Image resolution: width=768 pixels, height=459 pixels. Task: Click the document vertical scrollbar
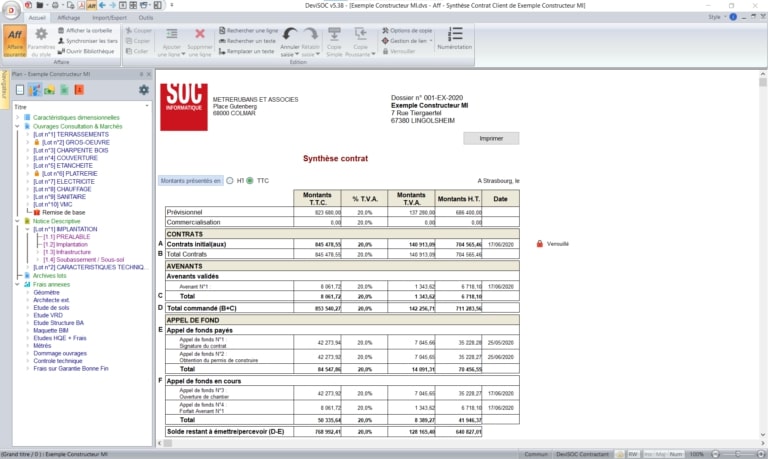click(763, 250)
